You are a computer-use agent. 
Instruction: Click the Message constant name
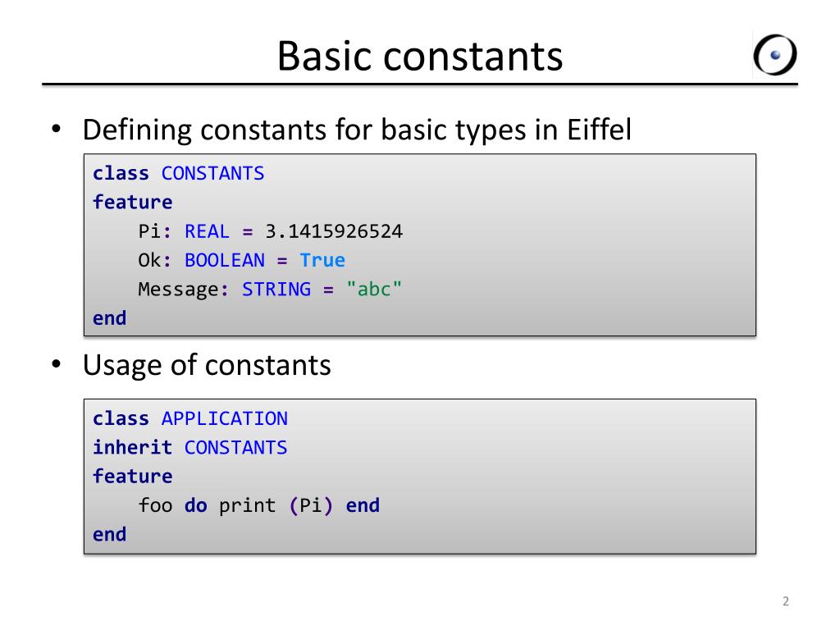click(178, 290)
